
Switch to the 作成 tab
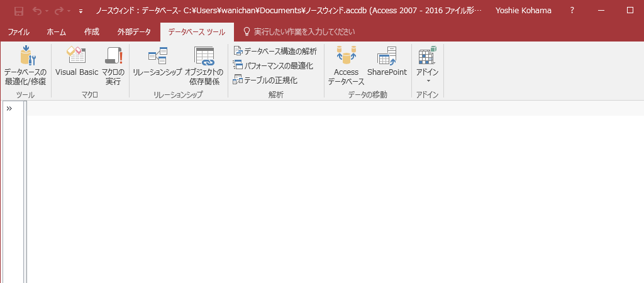[x=92, y=31]
